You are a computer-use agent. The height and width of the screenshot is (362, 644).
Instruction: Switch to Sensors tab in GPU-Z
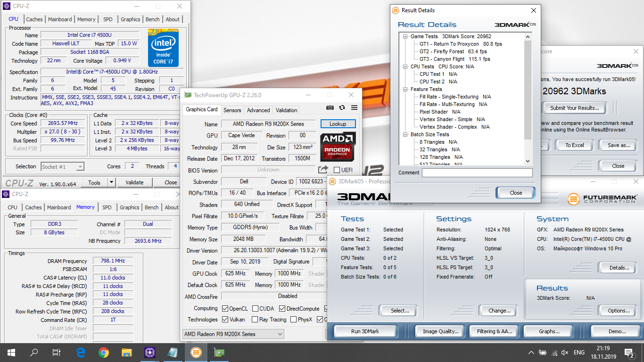tap(232, 110)
